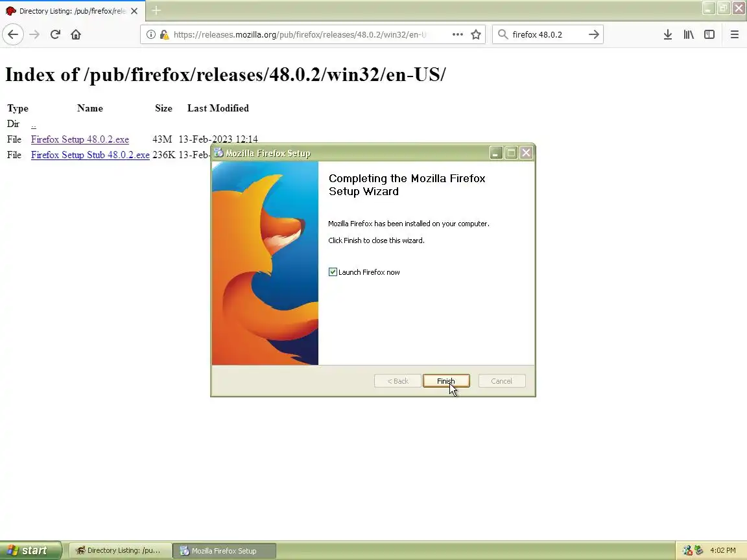Click the green system tray icon
This screenshot has height=560, width=747.
pyautogui.click(x=698, y=550)
